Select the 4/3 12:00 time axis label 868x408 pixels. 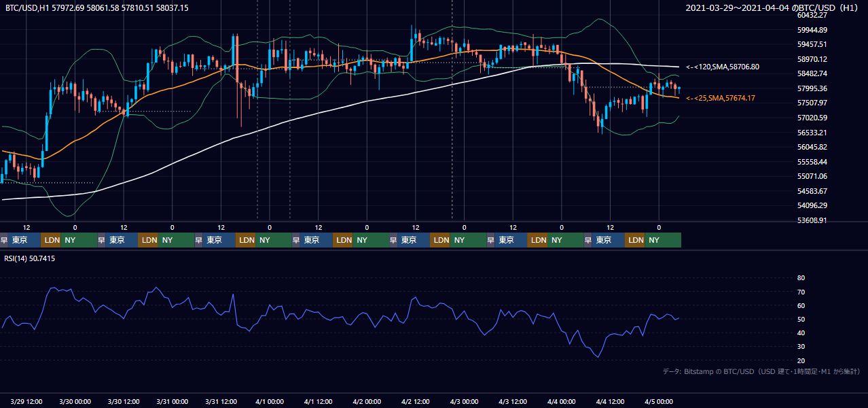(x=513, y=401)
